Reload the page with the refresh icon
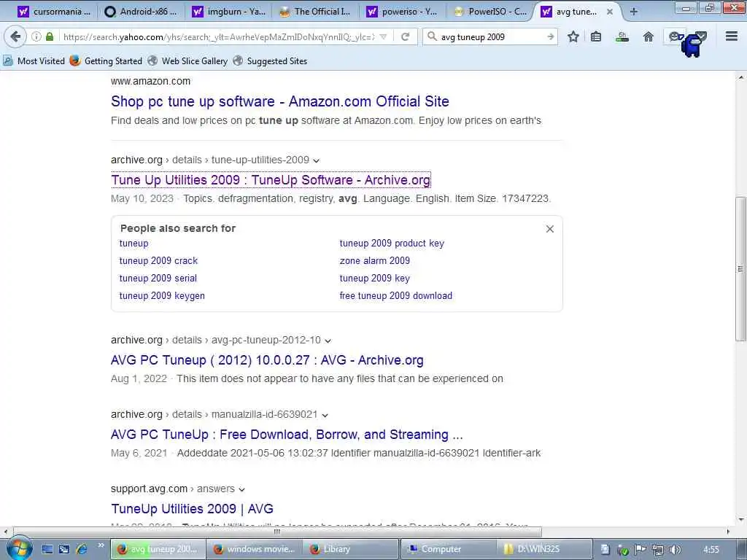747x560 pixels. click(x=406, y=36)
